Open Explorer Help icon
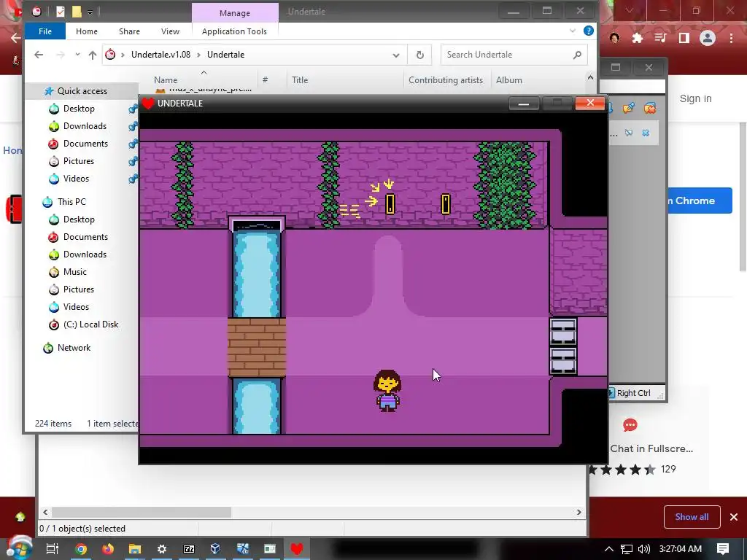 [589, 31]
